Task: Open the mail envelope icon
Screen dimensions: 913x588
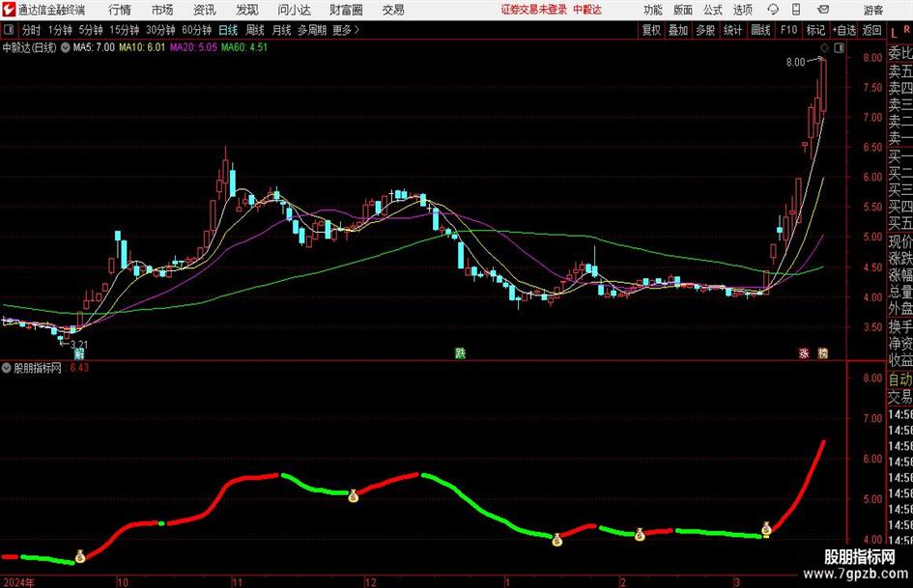Action: tap(823, 10)
